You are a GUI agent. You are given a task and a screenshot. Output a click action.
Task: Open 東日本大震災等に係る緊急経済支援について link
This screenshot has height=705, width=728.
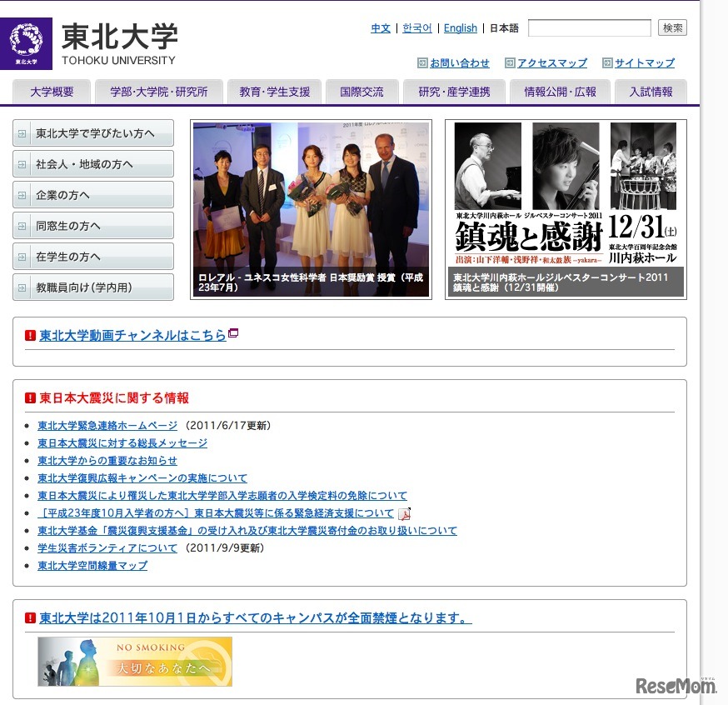216,513
